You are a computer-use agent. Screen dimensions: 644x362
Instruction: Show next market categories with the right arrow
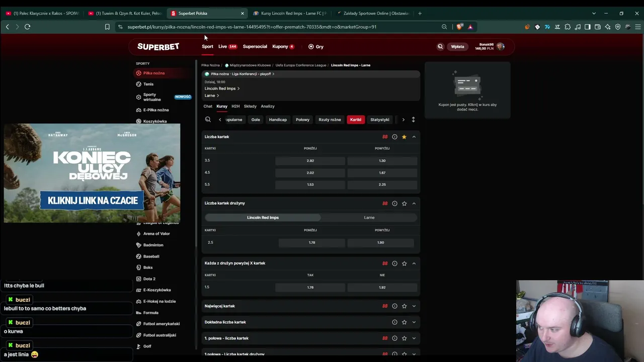403,120
